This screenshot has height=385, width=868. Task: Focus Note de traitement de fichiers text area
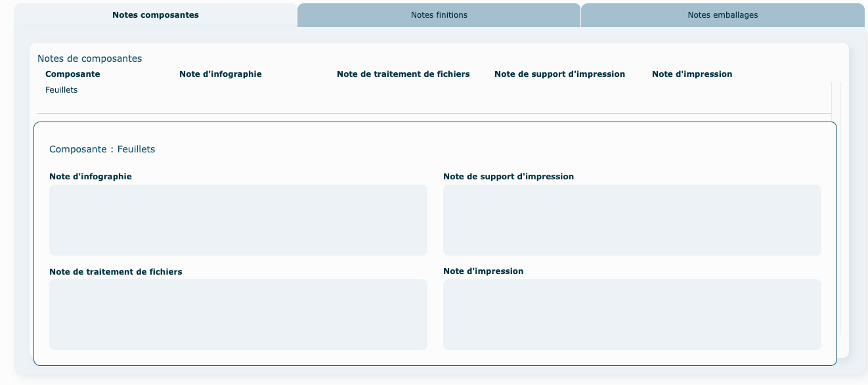pos(238,315)
